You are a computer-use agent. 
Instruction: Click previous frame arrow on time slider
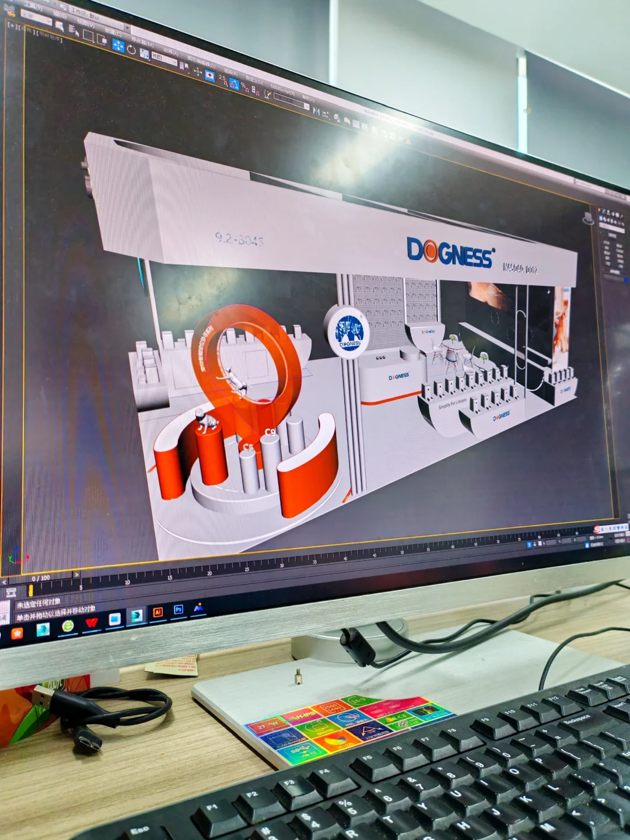pyautogui.click(x=4, y=582)
